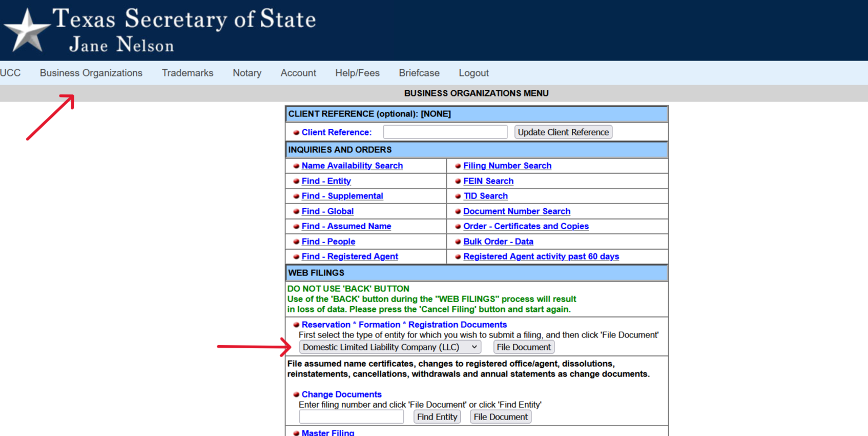Open the Document Number Search link
Image resolution: width=868 pixels, height=436 pixels.
516,211
